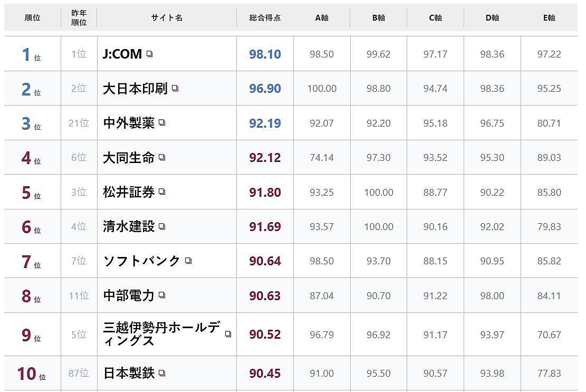Image resolution: width=586 pixels, height=392 pixels.
Task: Open the J:COM site link
Action: 122,54
